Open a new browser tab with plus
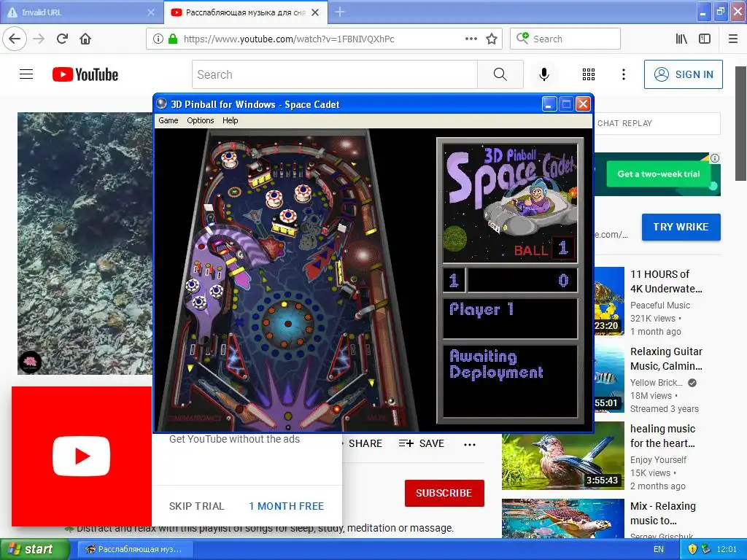This screenshot has width=747, height=560. coord(340,12)
